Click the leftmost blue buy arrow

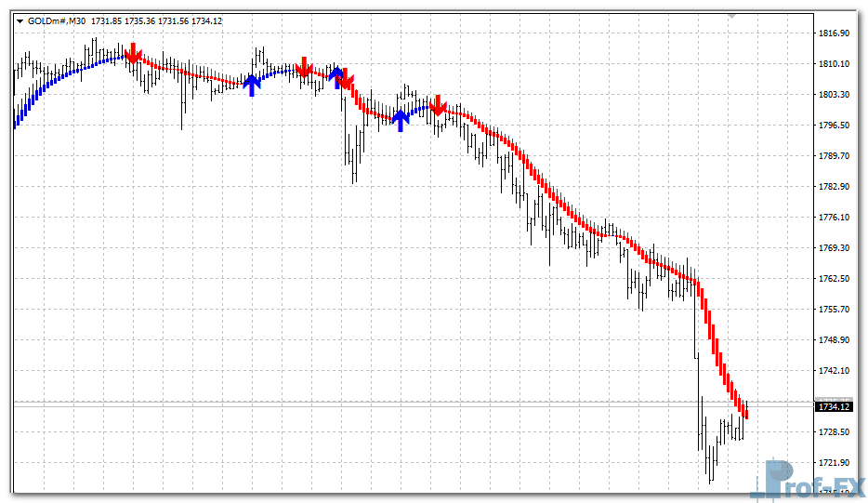[x=251, y=85]
